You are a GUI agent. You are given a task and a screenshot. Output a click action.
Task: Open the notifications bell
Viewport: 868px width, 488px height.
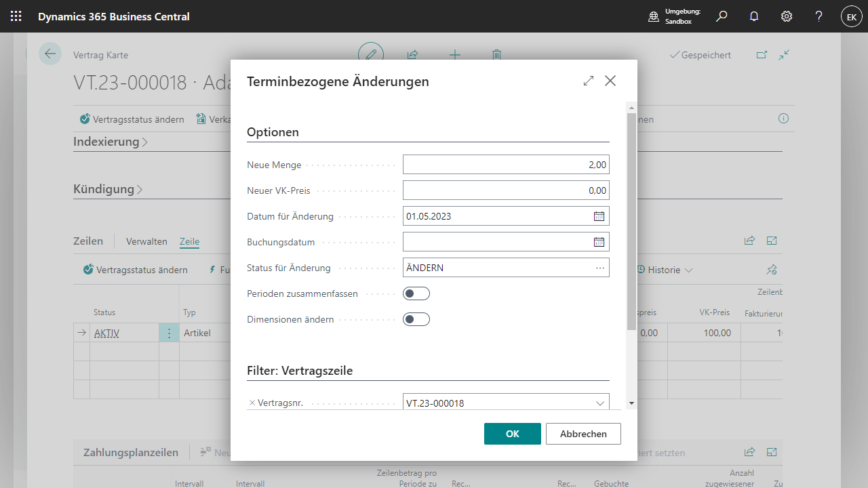coord(754,16)
